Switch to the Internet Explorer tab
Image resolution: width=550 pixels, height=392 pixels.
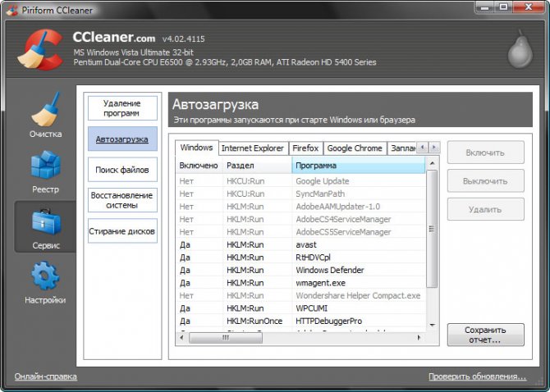coord(252,148)
